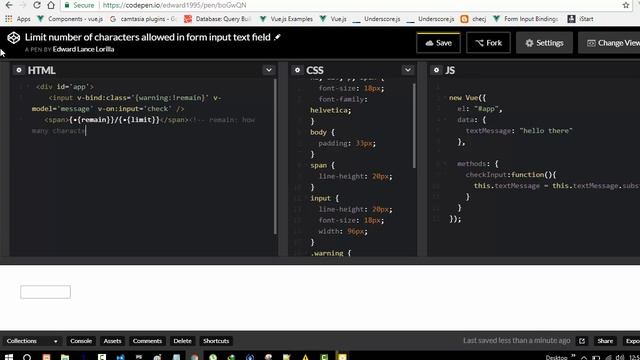Open pen Settings
The height and width of the screenshot is (360, 640).
click(x=544, y=43)
